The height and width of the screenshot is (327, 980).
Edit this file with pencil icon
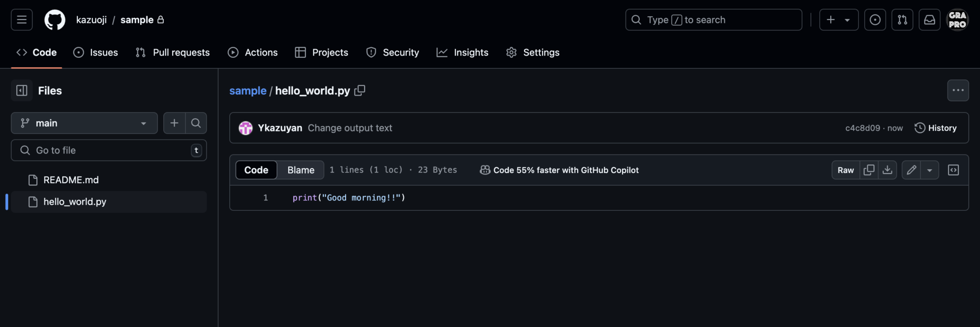point(912,170)
